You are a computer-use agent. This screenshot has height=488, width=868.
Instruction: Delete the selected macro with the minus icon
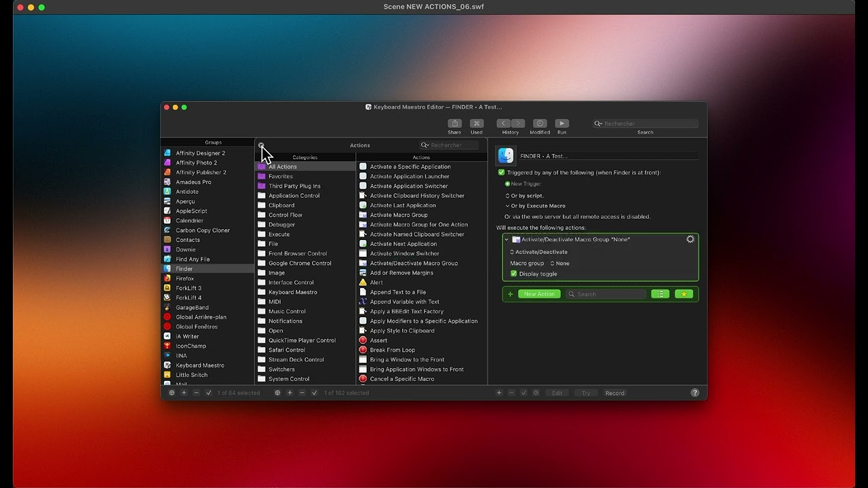pyautogui.click(x=302, y=393)
